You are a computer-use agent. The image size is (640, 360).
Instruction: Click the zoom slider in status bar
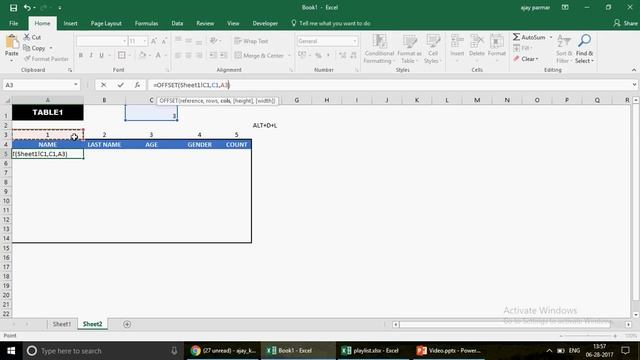click(588, 336)
